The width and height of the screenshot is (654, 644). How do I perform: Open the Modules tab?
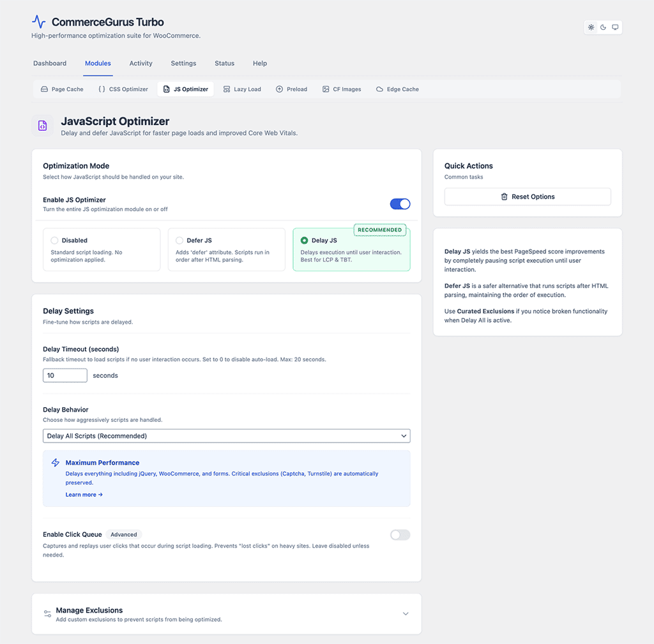pyautogui.click(x=98, y=63)
